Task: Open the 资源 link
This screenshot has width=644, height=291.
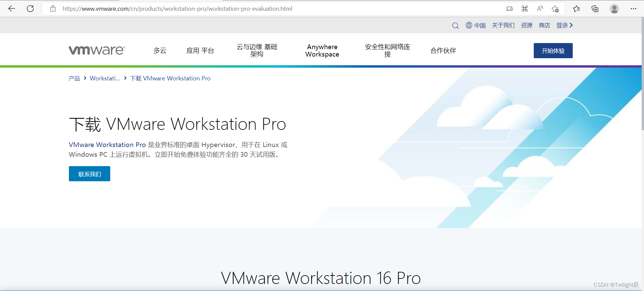Action: pyautogui.click(x=527, y=26)
